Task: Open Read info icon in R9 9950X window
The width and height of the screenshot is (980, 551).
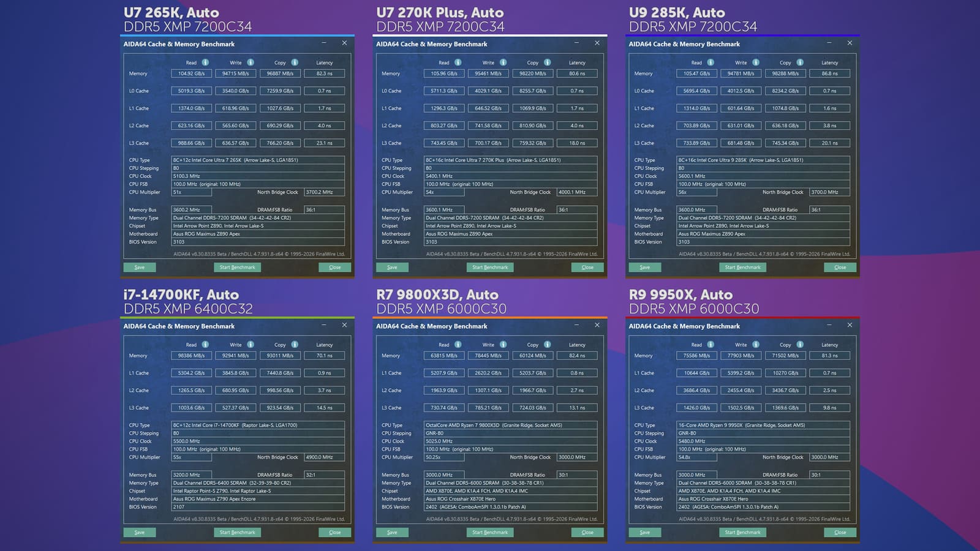Action: [710, 345]
